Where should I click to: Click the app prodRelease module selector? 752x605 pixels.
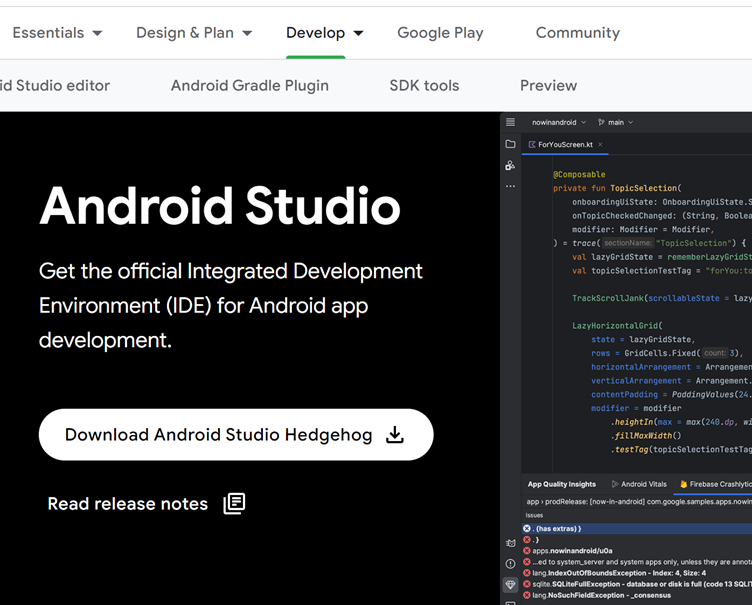639,501
